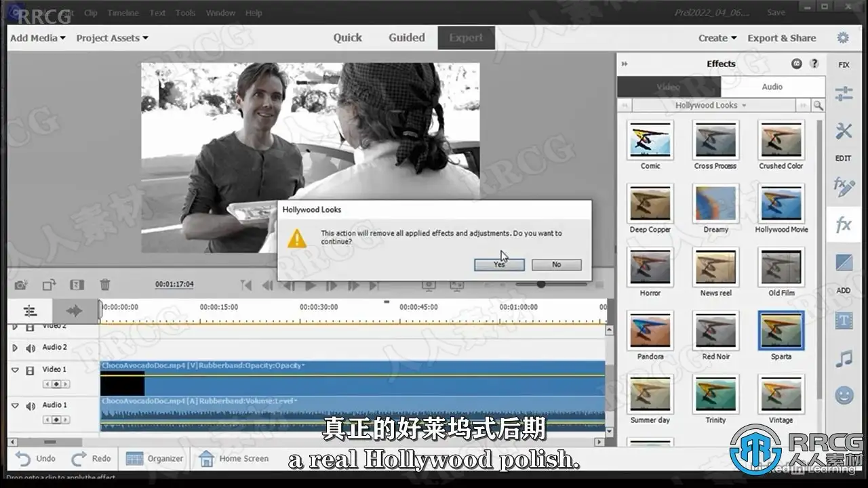Mute the Audio 2 track speaker

pos(31,348)
